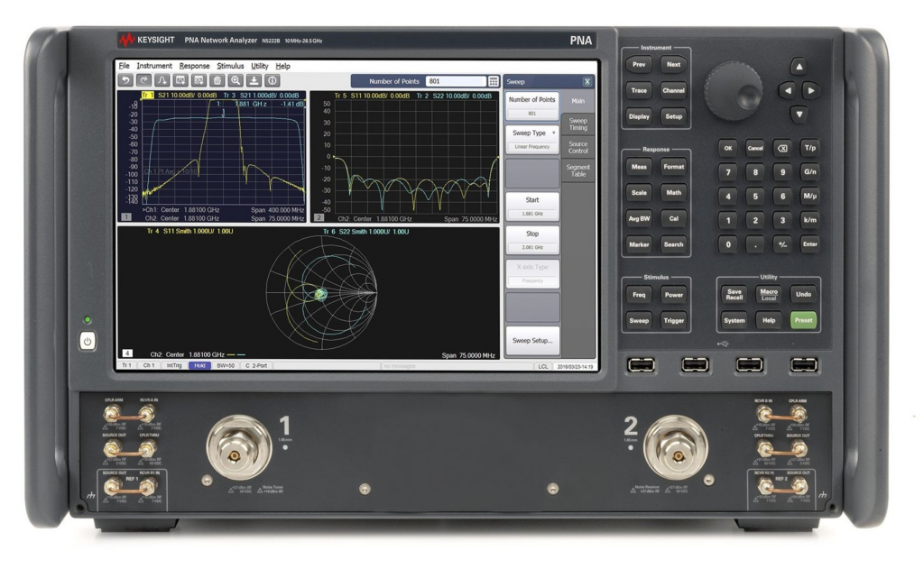Viewport: 924px width, 578px height.
Task: Open the Response menu
Action: [x=193, y=67]
